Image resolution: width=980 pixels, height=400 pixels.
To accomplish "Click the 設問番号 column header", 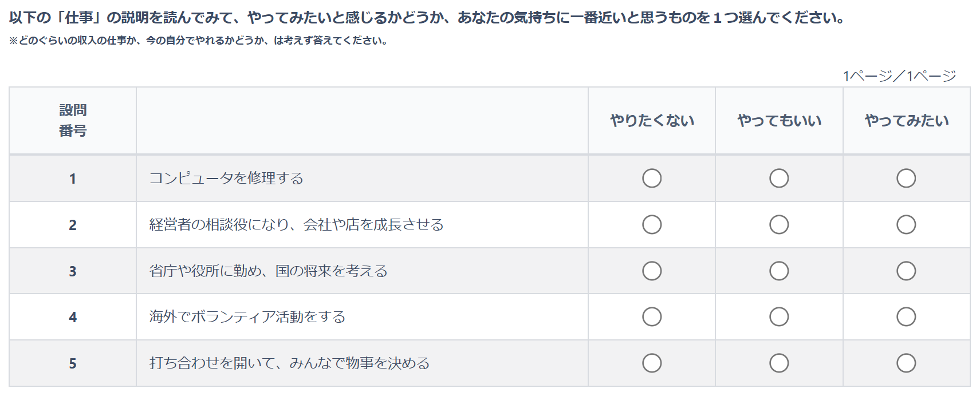I will pyautogui.click(x=73, y=120).
